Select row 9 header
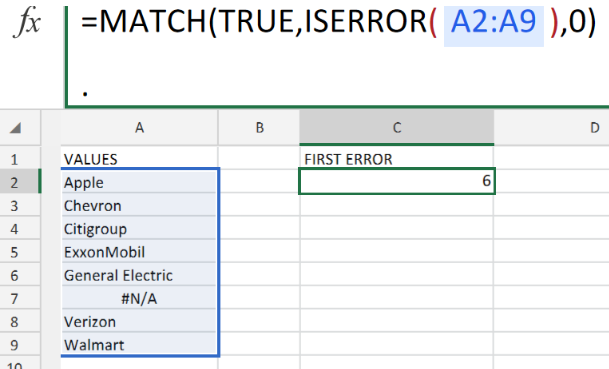The width and height of the screenshot is (609, 369). (14, 345)
